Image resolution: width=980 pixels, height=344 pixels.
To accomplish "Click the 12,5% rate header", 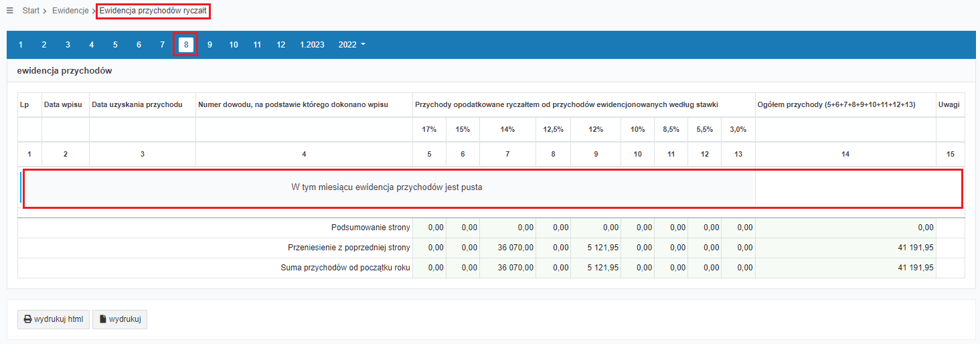I will [553, 130].
